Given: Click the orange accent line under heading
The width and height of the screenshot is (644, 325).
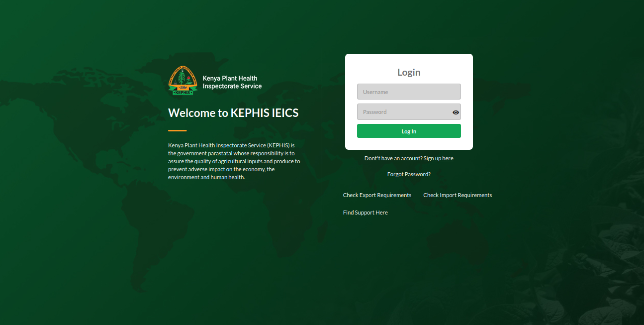Looking at the screenshot, I should click(177, 130).
